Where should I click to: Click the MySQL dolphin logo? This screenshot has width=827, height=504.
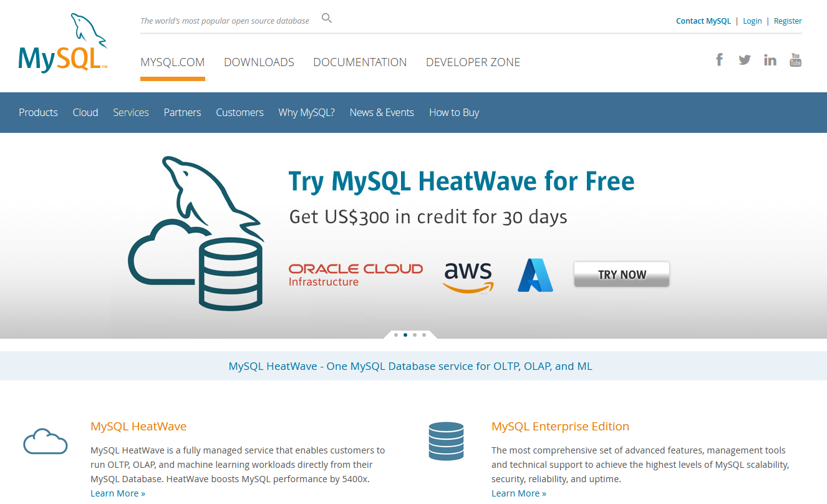click(x=63, y=42)
